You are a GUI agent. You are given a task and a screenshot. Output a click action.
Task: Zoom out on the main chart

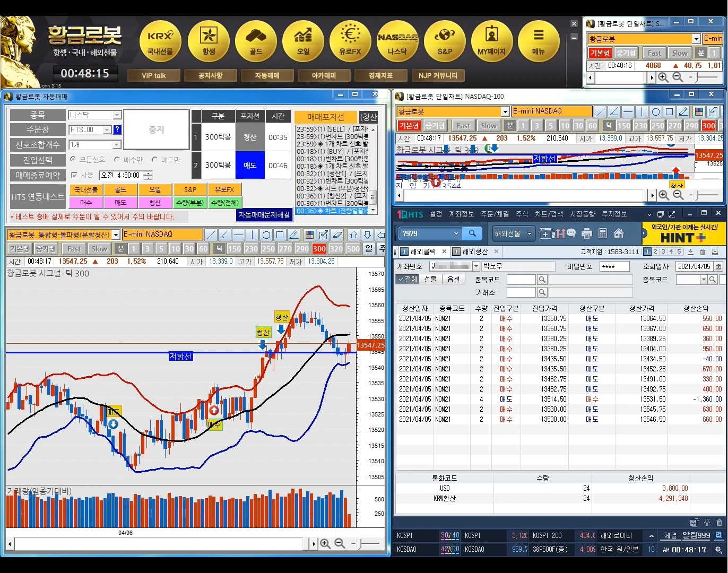pos(340,544)
